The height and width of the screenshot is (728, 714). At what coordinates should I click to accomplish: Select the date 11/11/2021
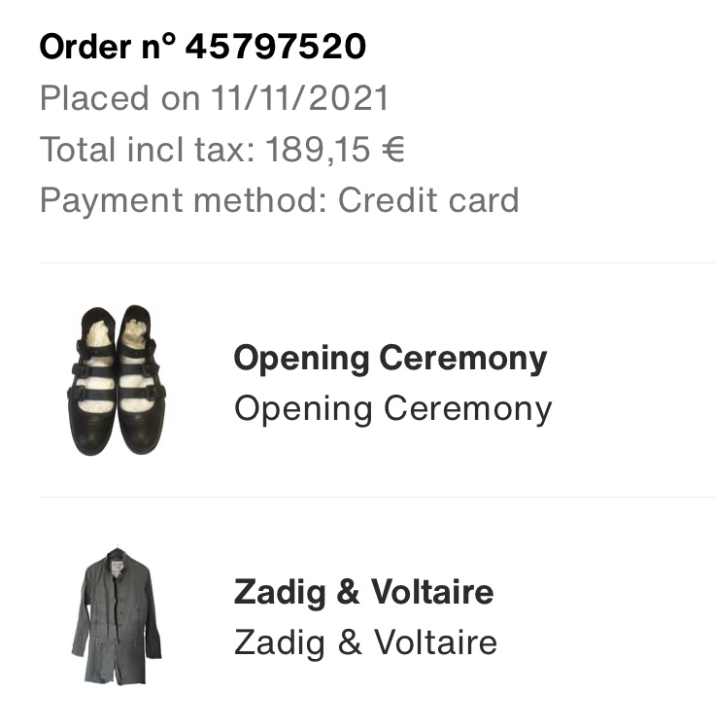click(300, 98)
